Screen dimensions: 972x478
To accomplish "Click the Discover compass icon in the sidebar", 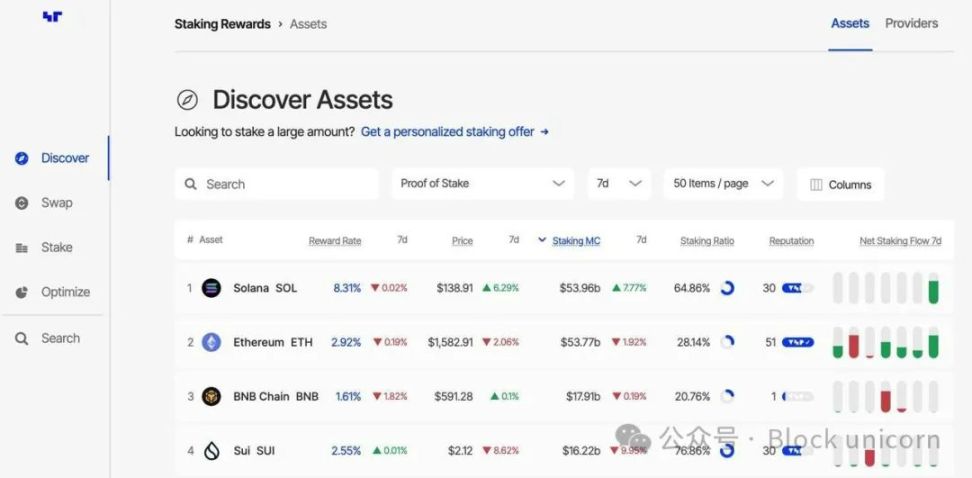I will [x=22, y=158].
